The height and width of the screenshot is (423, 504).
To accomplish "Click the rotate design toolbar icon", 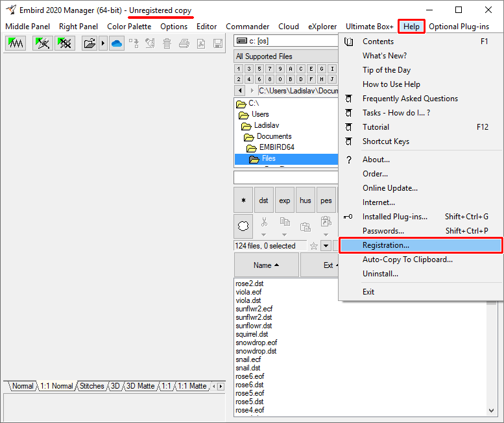I will click(x=150, y=43).
